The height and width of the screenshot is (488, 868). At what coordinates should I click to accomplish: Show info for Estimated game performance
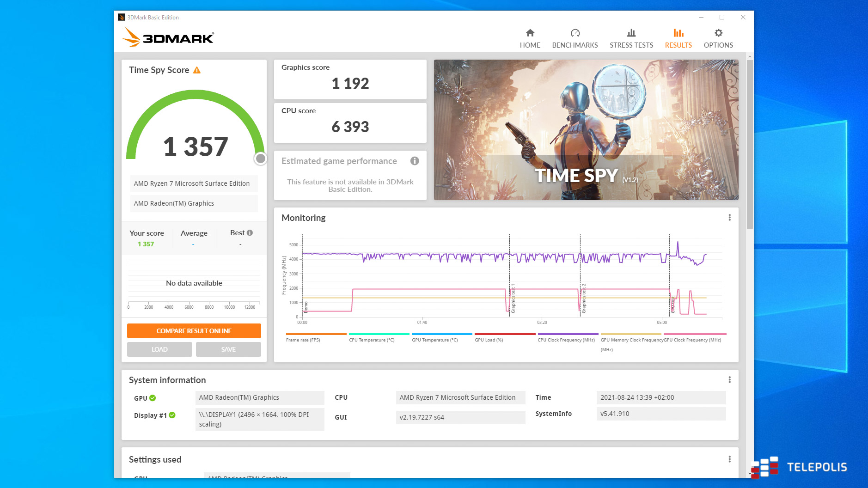tap(415, 161)
